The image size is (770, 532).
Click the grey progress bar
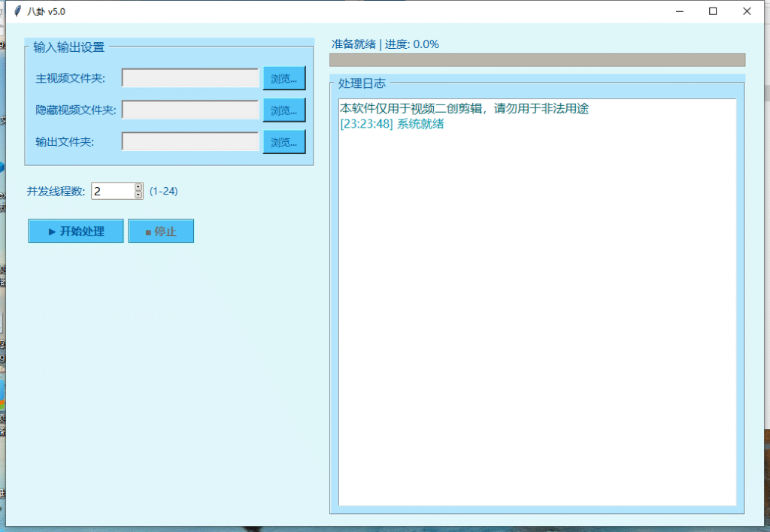537,60
